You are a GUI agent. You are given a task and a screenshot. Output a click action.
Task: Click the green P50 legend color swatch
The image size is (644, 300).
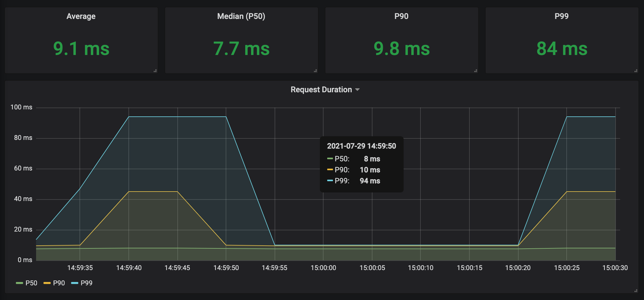click(x=20, y=283)
